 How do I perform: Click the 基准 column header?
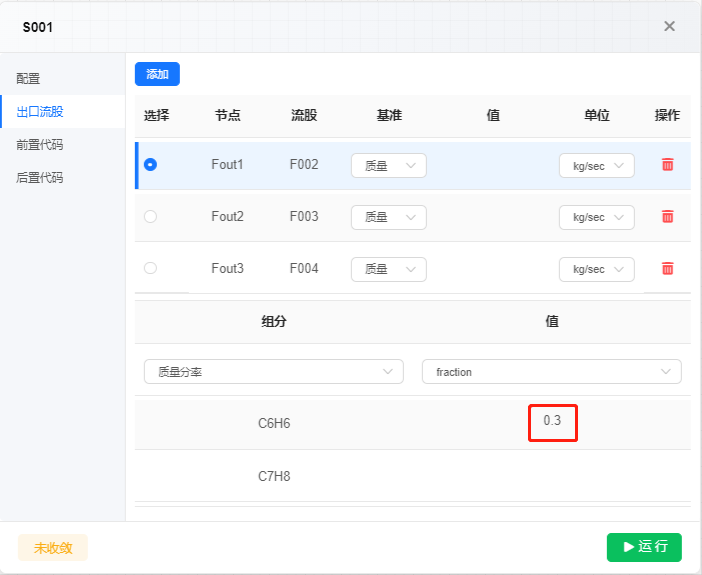tap(389, 116)
